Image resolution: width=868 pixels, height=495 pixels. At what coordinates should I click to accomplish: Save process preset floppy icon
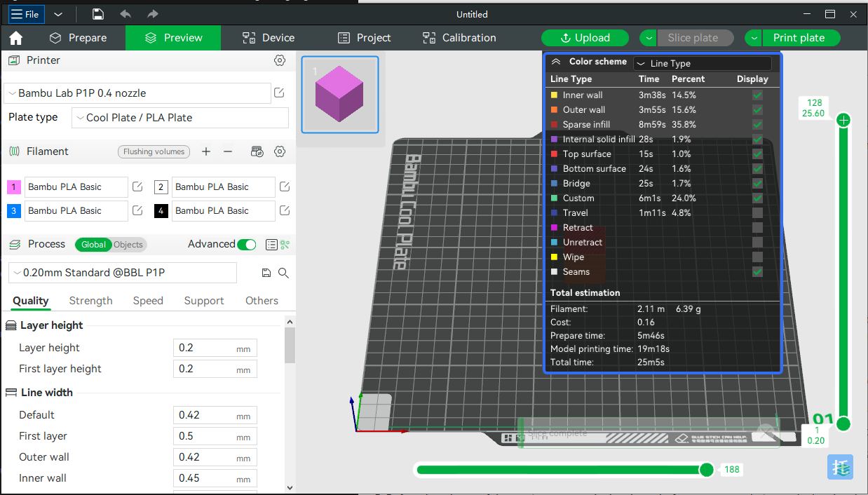pos(266,273)
